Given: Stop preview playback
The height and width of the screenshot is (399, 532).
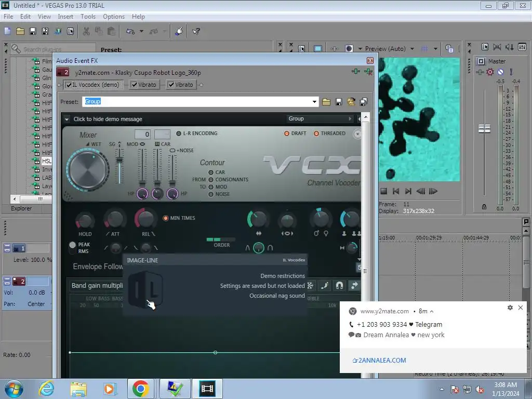Looking at the screenshot, I should (384, 191).
